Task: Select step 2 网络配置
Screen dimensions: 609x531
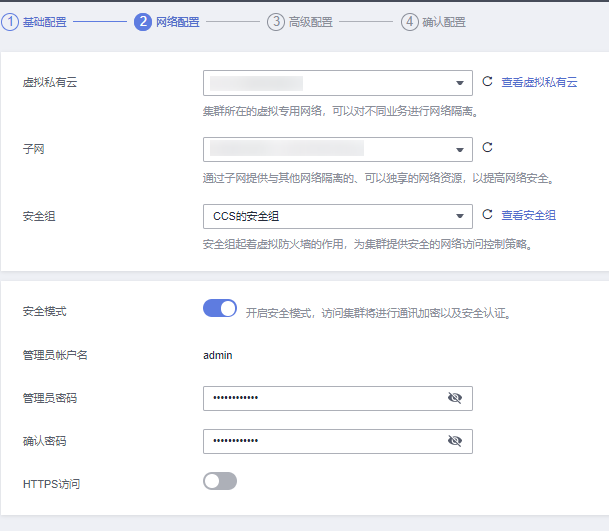Action: [167, 22]
